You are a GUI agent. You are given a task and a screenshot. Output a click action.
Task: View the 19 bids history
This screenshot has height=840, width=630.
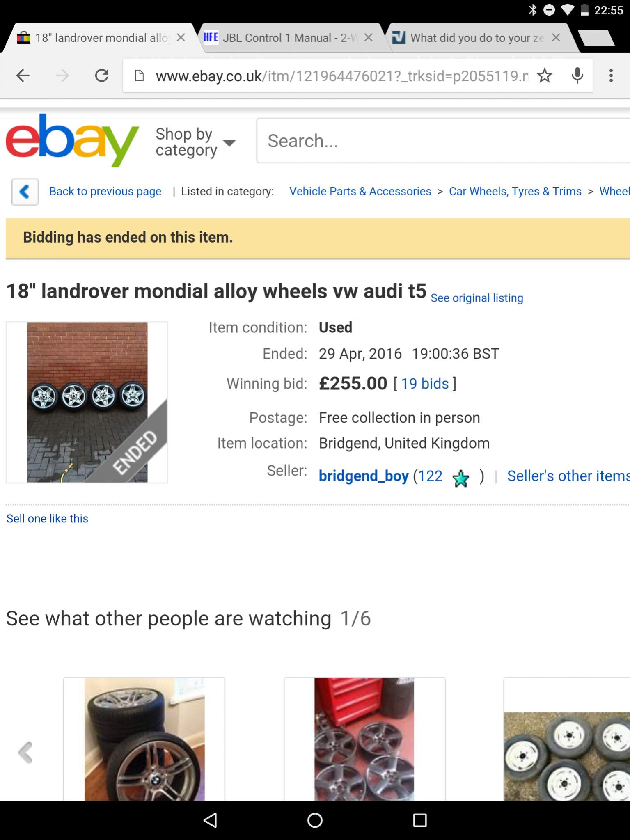425,384
